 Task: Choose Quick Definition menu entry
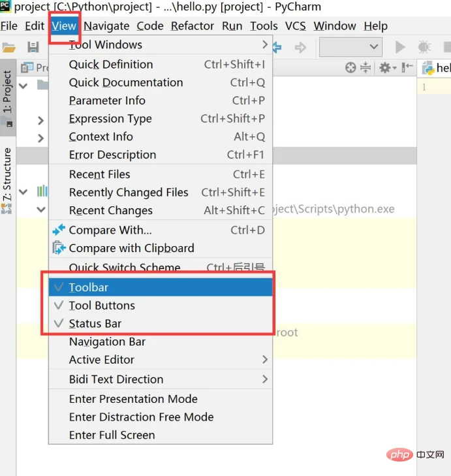(x=161, y=65)
